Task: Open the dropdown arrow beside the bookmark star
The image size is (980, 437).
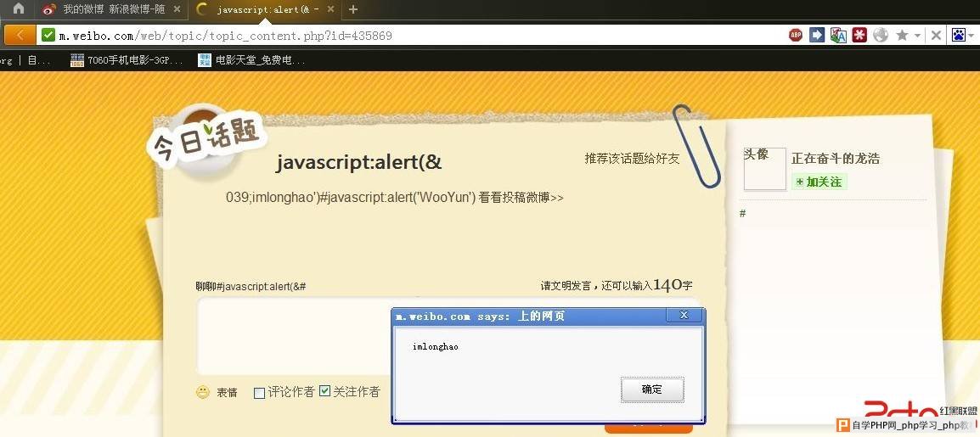Action: [x=917, y=36]
